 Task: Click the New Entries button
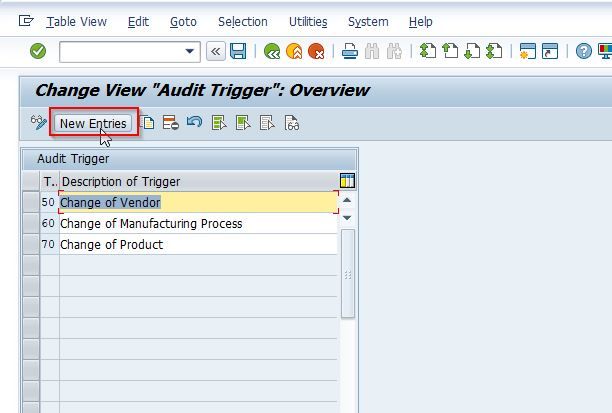(x=93, y=123)
